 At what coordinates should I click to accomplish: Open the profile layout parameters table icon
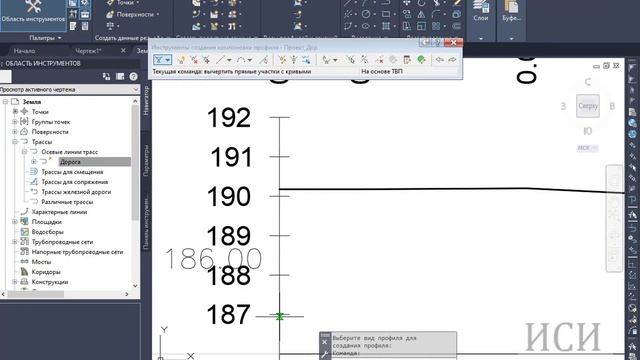point(407,60)
